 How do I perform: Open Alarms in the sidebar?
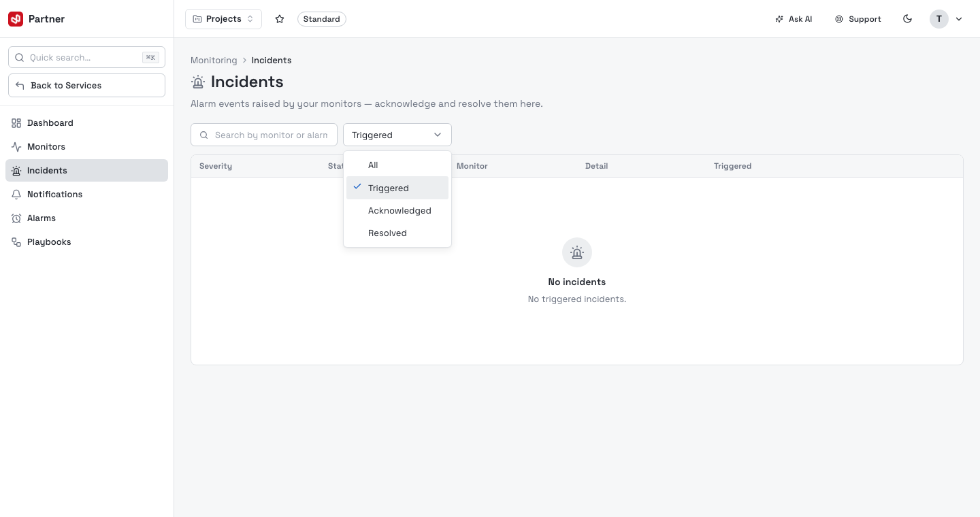(86, 218)
